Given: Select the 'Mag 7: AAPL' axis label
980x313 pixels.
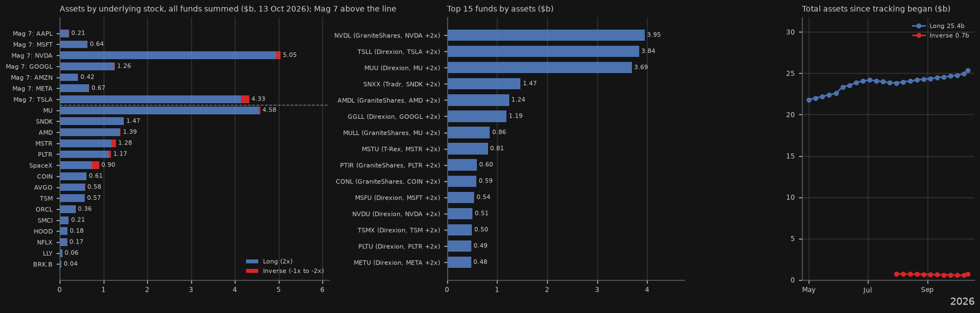Looking at the screenshot, I should [x=33, y=34].
